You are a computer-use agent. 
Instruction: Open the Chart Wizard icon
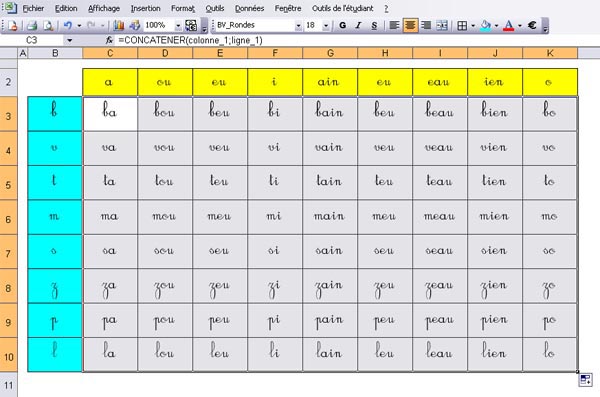119,25
